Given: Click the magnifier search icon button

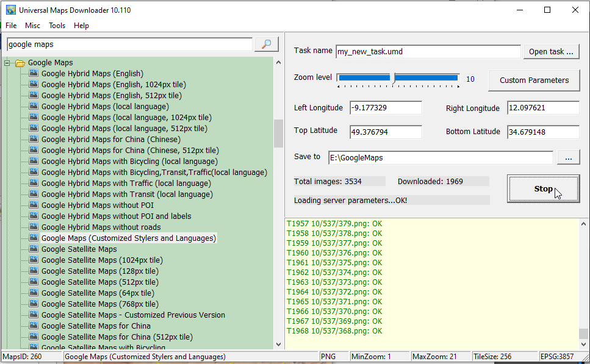Looking at the screenshot, I should [266, 44].
